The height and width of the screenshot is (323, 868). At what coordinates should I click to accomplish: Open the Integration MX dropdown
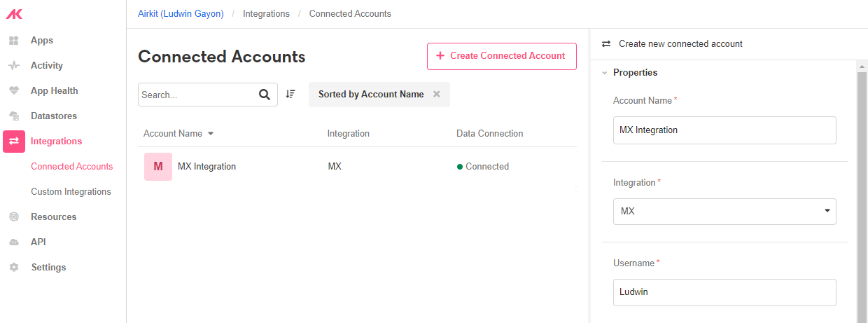[x=724, y=211]
